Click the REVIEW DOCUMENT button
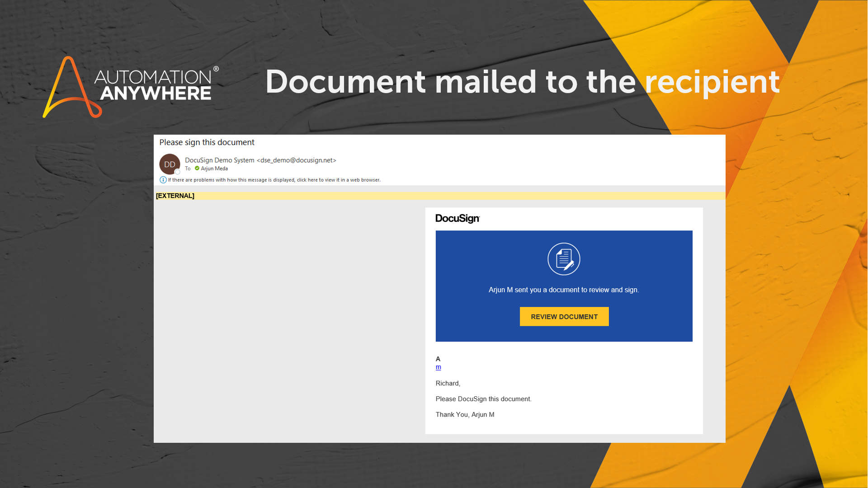 click(564, 317)
